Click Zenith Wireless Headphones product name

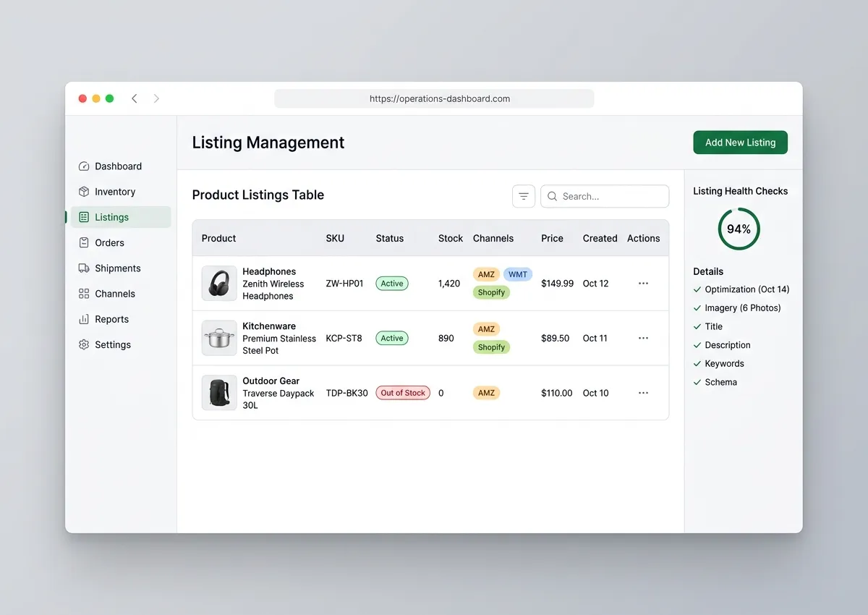(273, 290)
